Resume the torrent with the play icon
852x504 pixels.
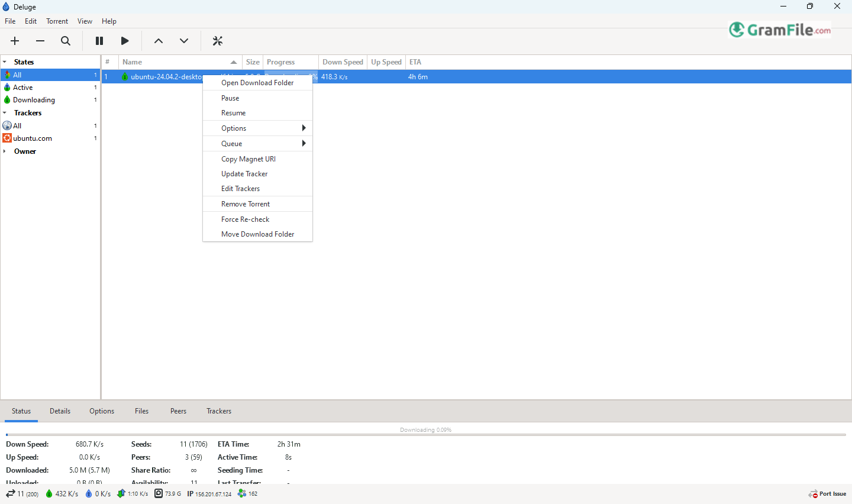[x=125, y=41]
